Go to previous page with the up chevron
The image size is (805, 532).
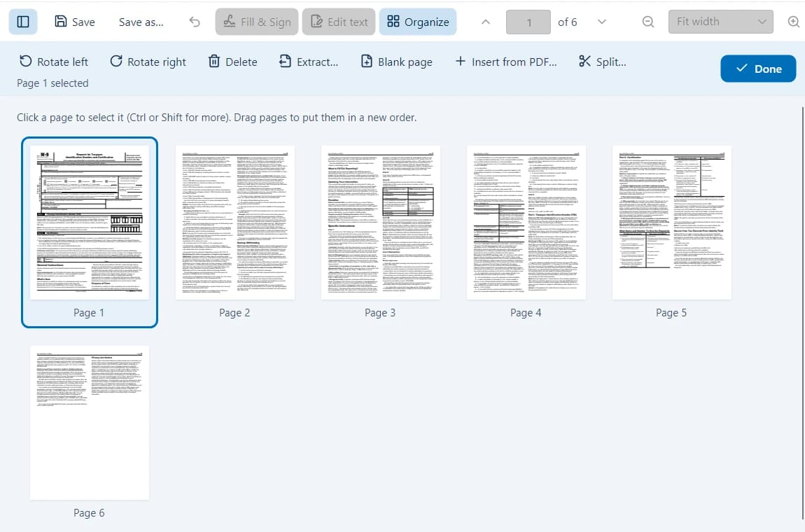click(x=486, y=22)
